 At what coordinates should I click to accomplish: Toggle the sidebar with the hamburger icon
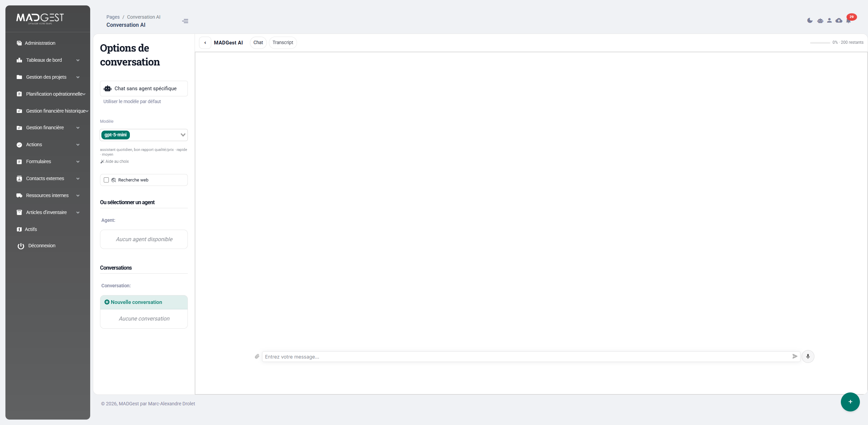point(185,21)
